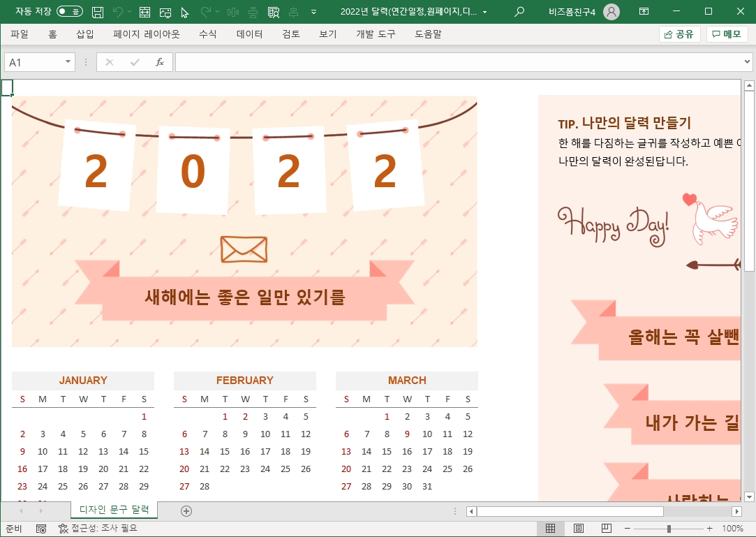The width and height of the screenshot is (756, 537).
Task: Open the 도움말 ribbon tab
Action: [x=428, y=34]
